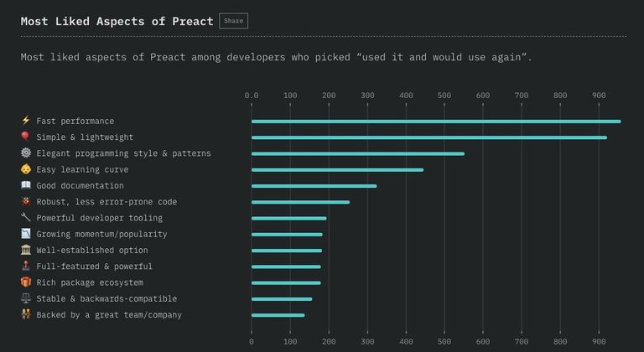Click the chart Growing momentum icon
Image resolution: width=644 pixels, height=352 pixels.
pos(26,234)
